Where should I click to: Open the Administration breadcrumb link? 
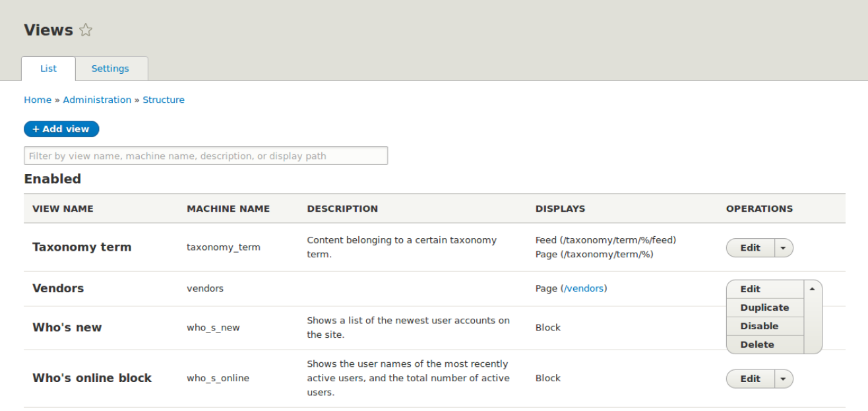(x=97, y=100)
